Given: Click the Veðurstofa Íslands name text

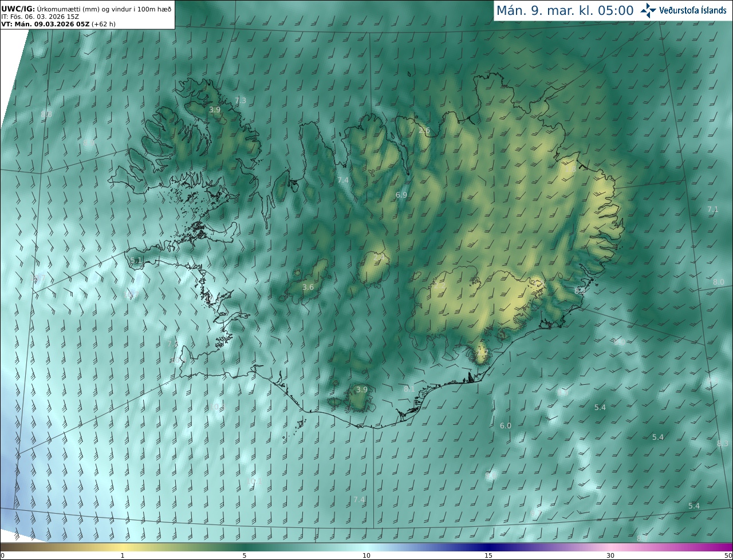Looking at the screenshot, I should coord(693,10).
